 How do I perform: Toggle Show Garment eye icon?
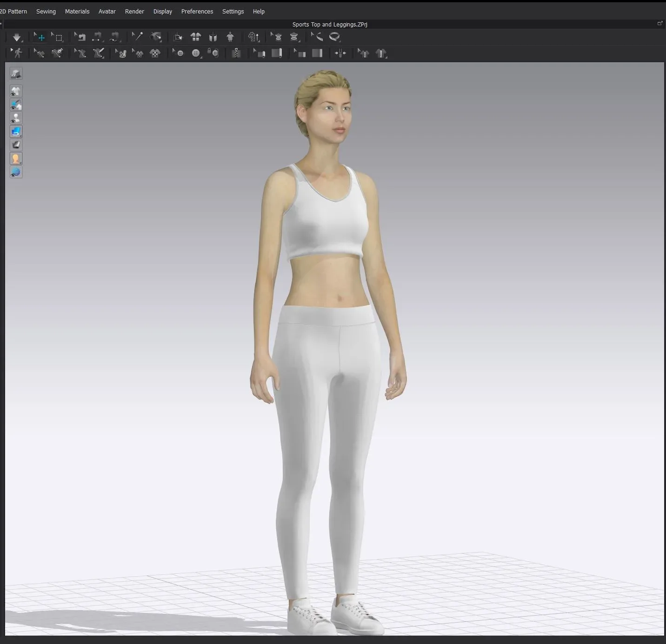point(16,91)
